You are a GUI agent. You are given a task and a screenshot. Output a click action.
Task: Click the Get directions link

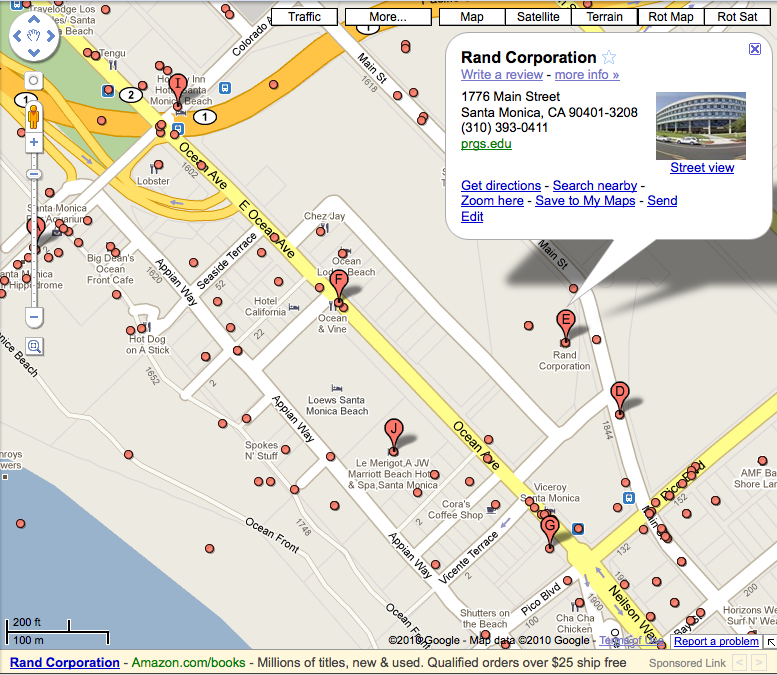click(x=501, y=186)
